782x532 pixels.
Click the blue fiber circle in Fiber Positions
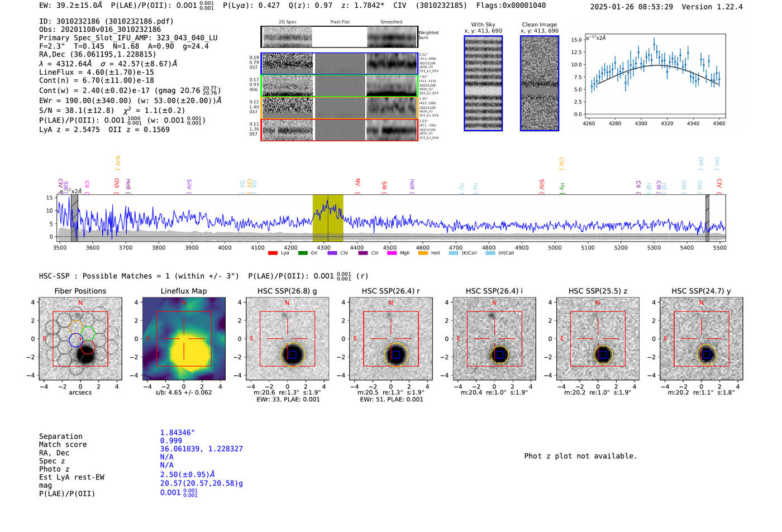coord(75,339)
